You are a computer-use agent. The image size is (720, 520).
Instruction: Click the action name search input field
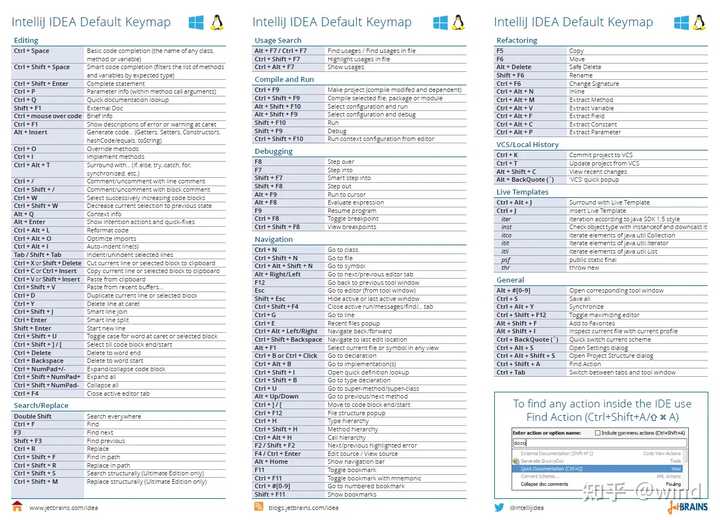(x=600, y=443)
